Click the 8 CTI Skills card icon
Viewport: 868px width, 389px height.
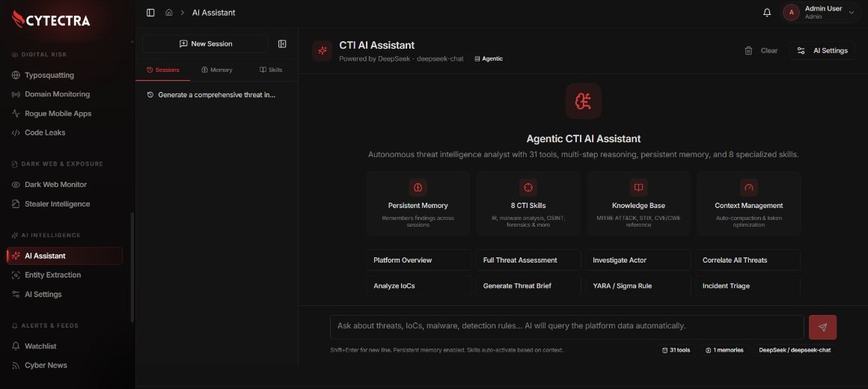528,187
